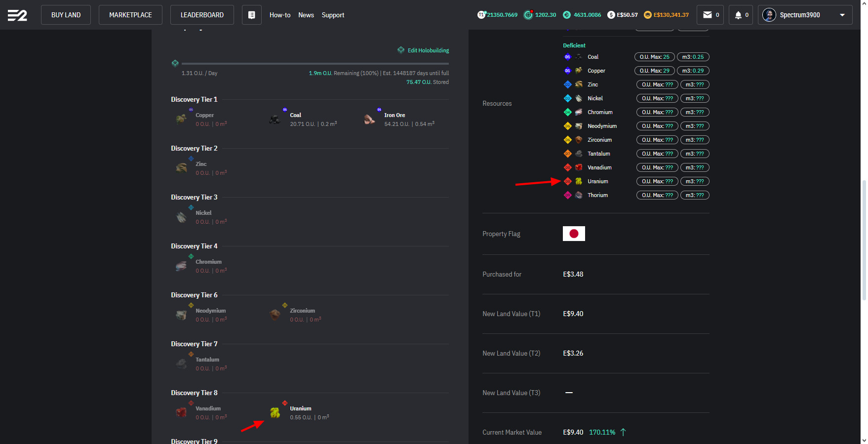The width and height of the screenshot is (868, 444).
Task: Expand the Spectrum3900 account dropdown
Action: pyautogui.click(x=842, y=15)
